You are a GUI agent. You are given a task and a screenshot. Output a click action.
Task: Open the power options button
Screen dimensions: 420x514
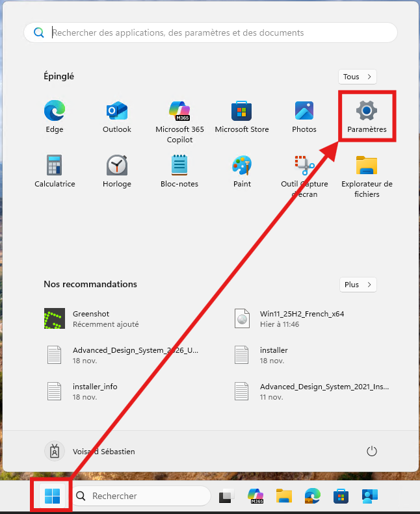pyautogui.click(x=372, y=451)
